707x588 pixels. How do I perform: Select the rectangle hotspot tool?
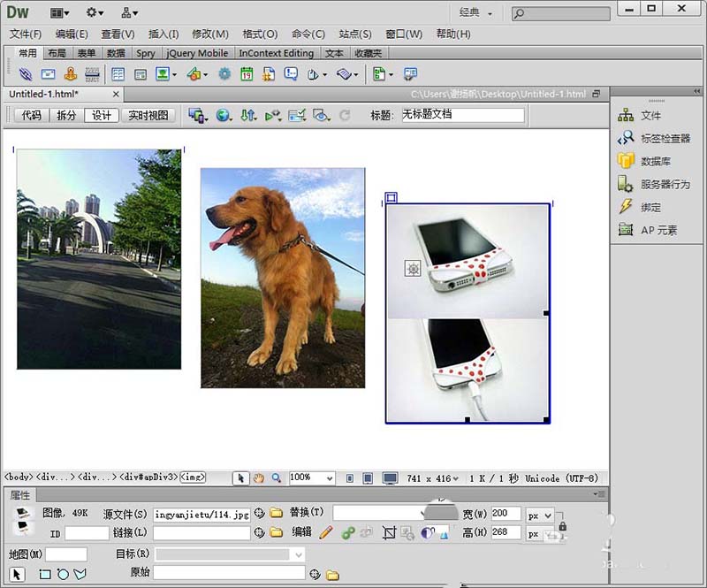[x=45, y=575]
